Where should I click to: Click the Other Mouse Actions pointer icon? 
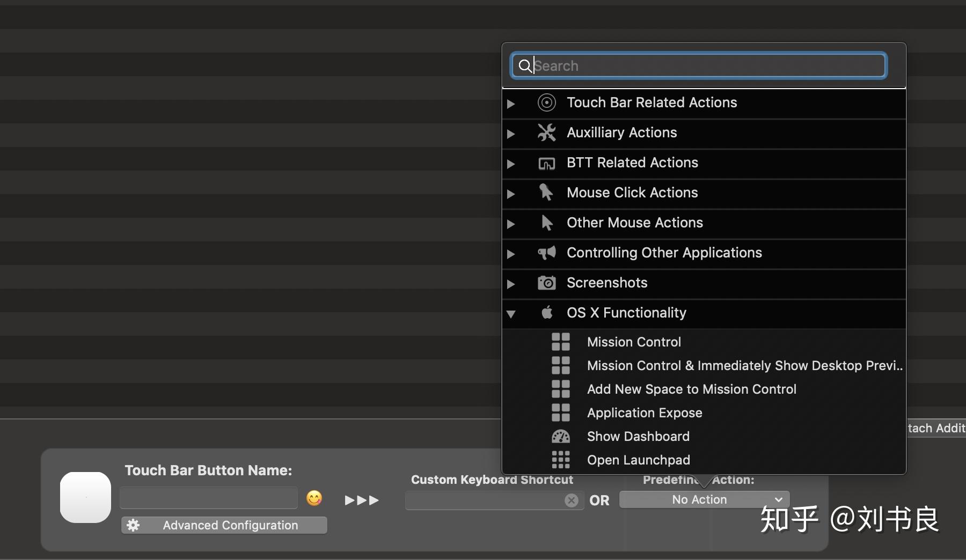click(546, 223)
